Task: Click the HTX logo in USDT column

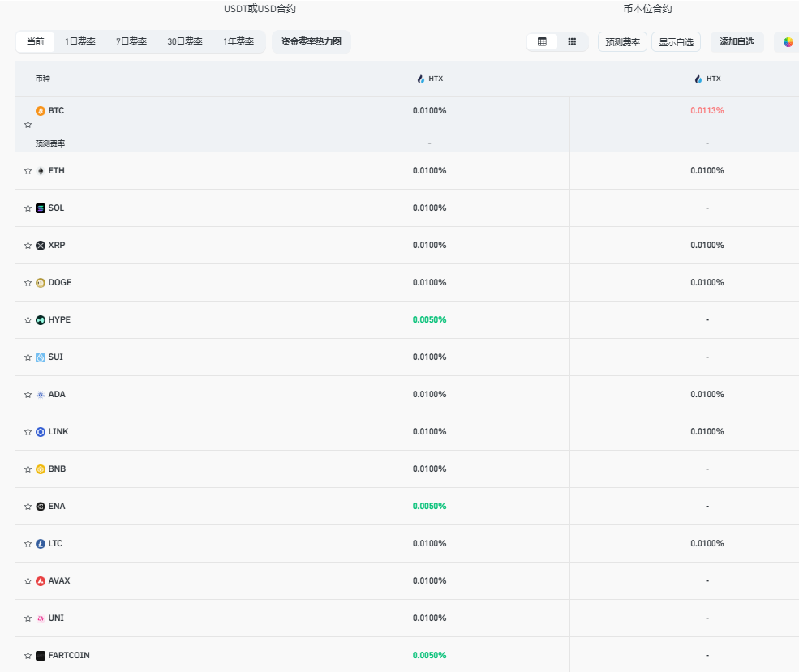Action: point(421,79)
